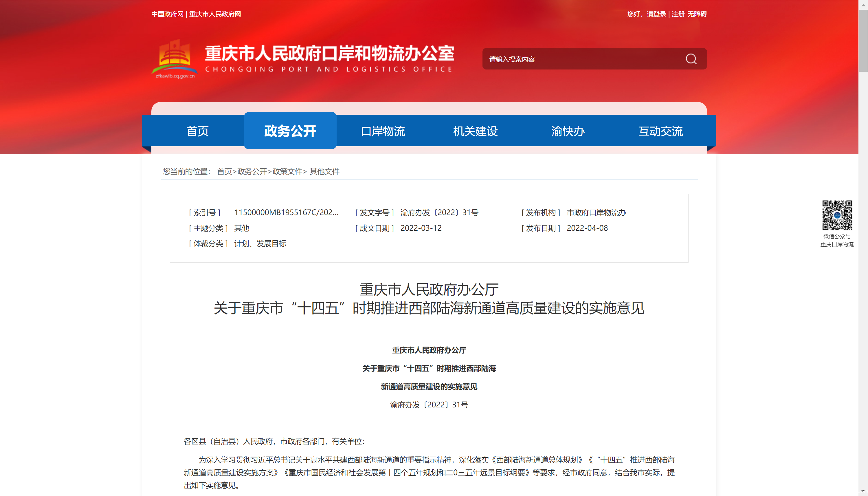This screenshot has width=868, height=496.
Task: Enable 无障碍 accessibility mode
Action: coord(697,14)
